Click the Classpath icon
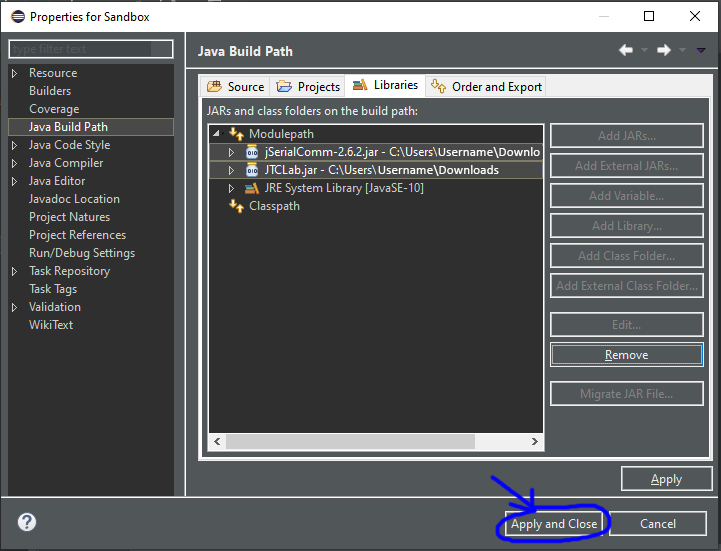The width and height of the screenshot is (721, 551). click(x=236, y=206)
